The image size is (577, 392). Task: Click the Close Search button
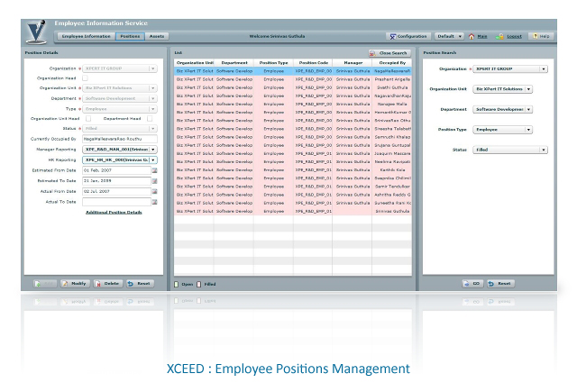click(389, 53)
